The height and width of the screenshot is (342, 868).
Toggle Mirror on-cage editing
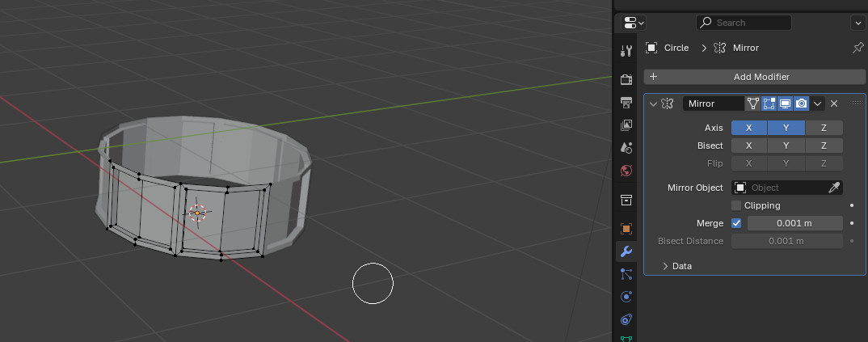pos(753,103)
